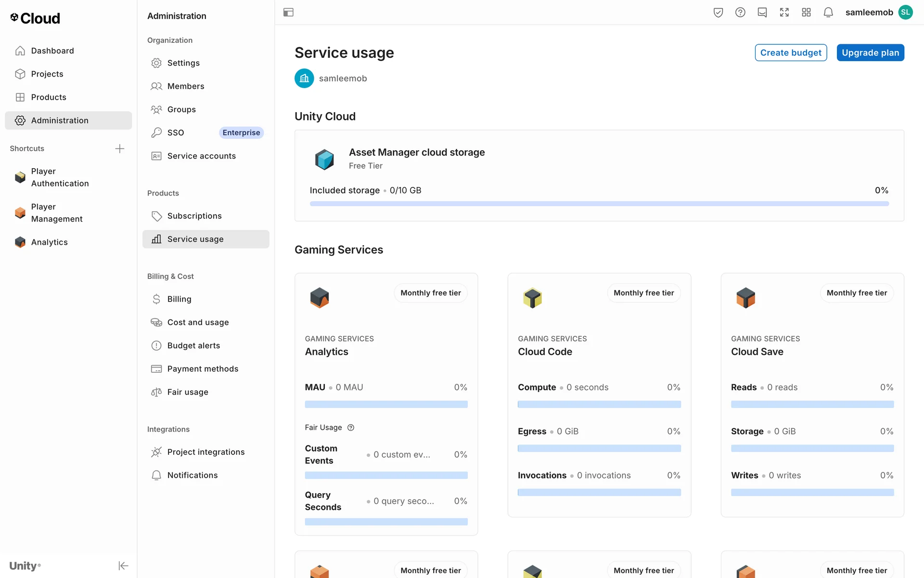Click the Cloud Save service card icon
The width and height of the screenshot is (924, 578).
tap(745, 298)
